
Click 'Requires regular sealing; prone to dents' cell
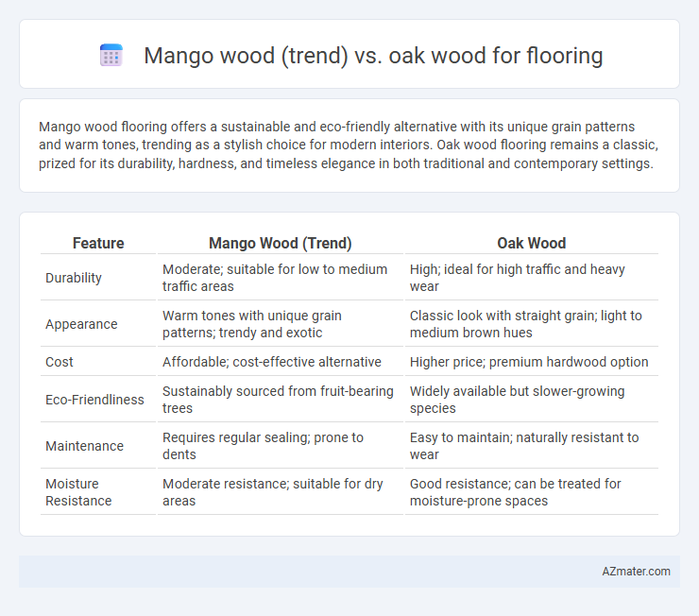[x=263, y=446]
